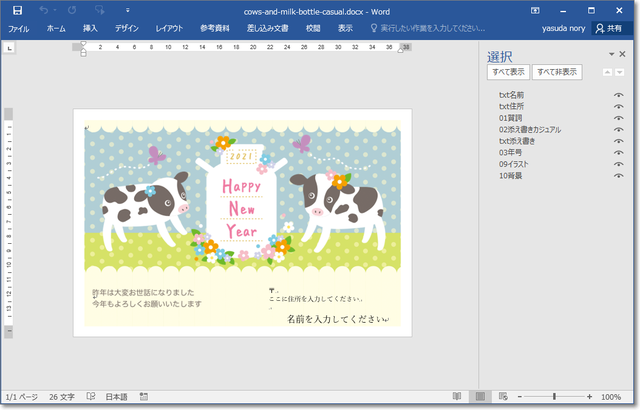Click the すべて表示 (Show All) button
640x410 pixels.
tap(508, 73)
